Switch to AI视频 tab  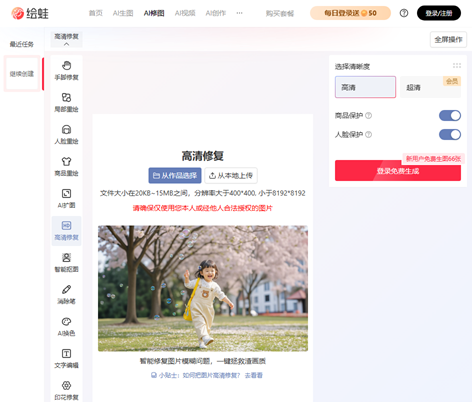[x=185, y=13]
